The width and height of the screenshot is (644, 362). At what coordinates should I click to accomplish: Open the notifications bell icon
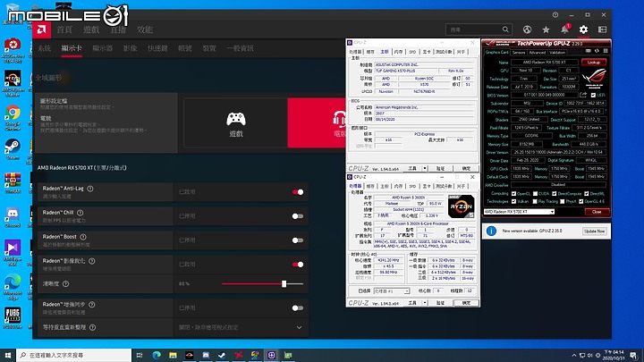(x=564, y=29)
